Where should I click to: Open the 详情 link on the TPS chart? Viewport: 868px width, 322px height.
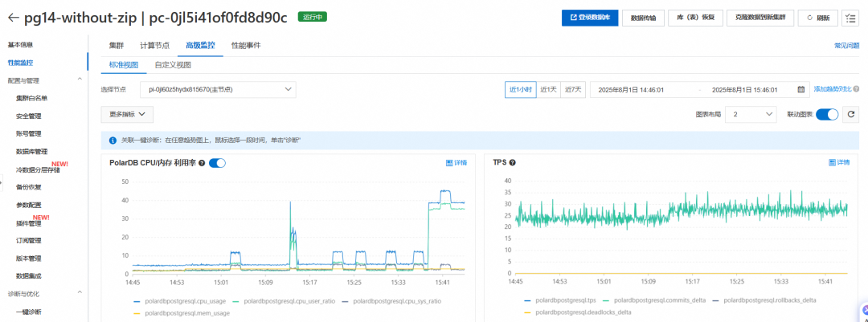pyautogui.click(x=839, y=163)
